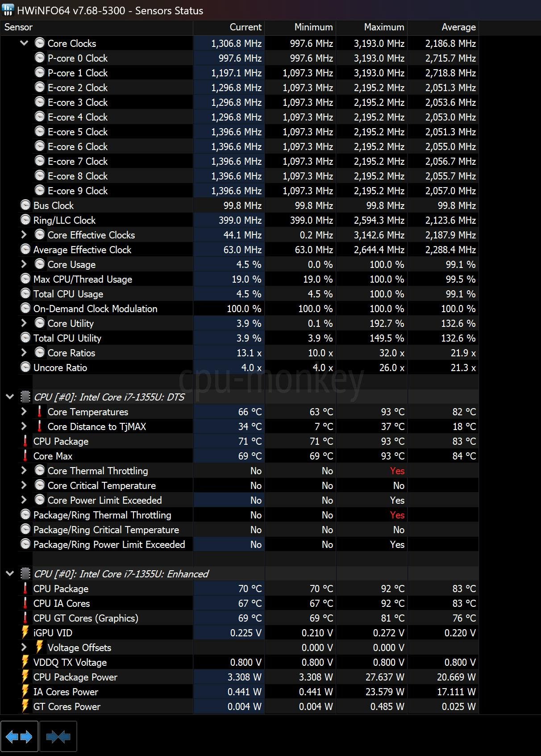Screen dimensions: 541x756
Task: Click red Yes in Core Thermal Throttling row
Action: tap(397, 471)
